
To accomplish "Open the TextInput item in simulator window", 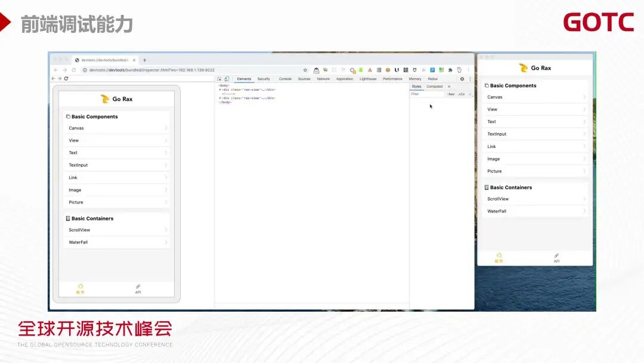I will click(535, 134).
